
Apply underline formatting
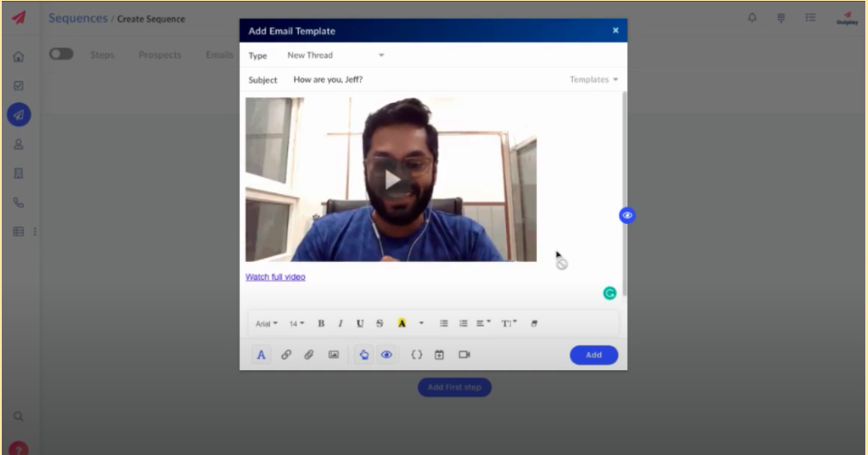click(x=360, y=324)
